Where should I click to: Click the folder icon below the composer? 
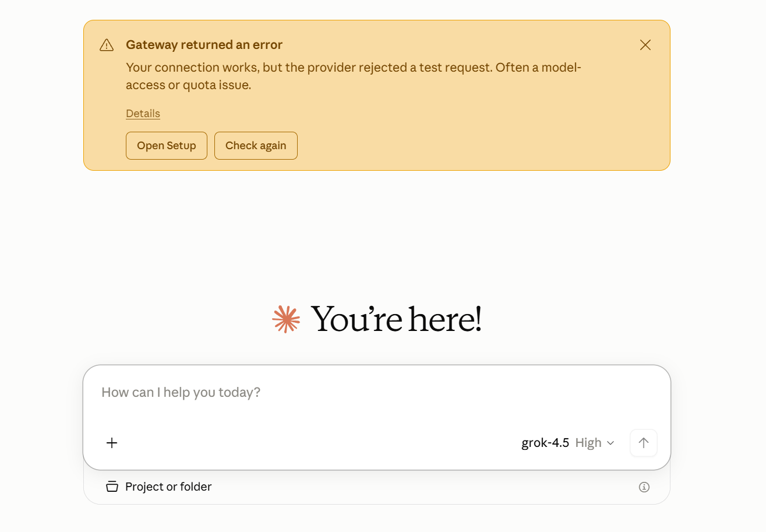point(112,487)
